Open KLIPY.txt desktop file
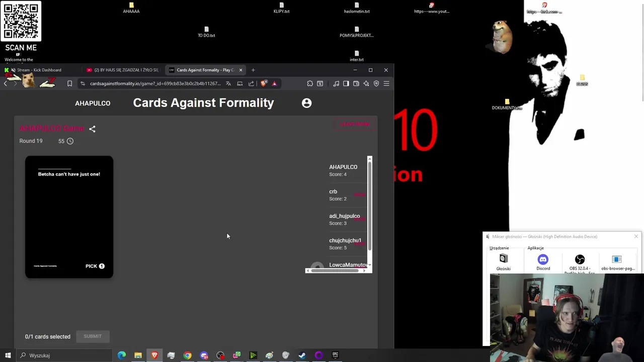Screen dimensions: 644x362 [281, 8]
